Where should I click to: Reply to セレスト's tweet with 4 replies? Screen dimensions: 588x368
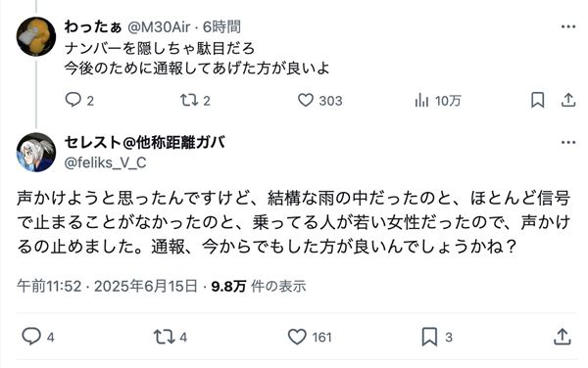pyautogui.click(x=31, y=336)
